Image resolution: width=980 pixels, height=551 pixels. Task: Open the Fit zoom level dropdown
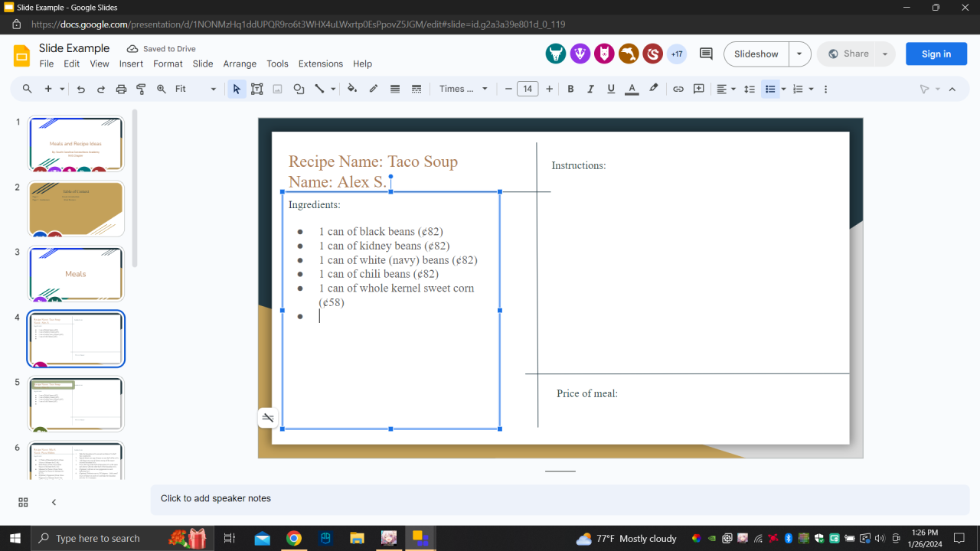pyautogui.click(x=196, y=89)
